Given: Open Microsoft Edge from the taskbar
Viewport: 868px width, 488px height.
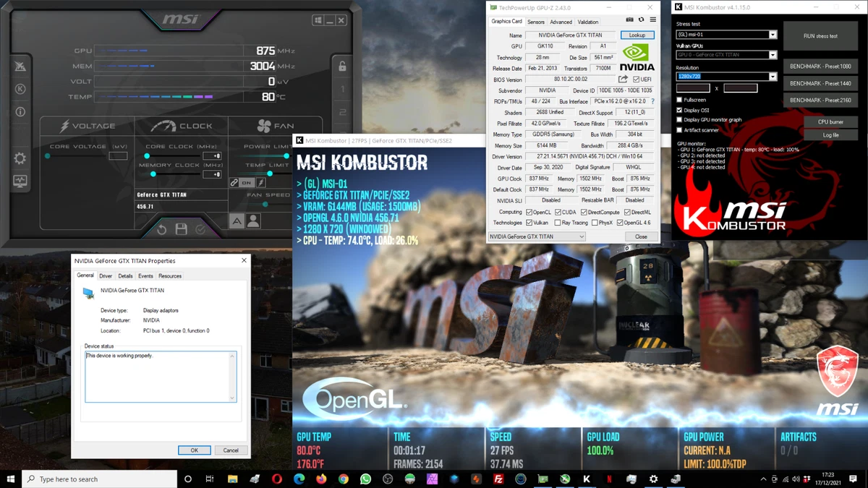Looking at the screenshot, I should coord(299,479).
